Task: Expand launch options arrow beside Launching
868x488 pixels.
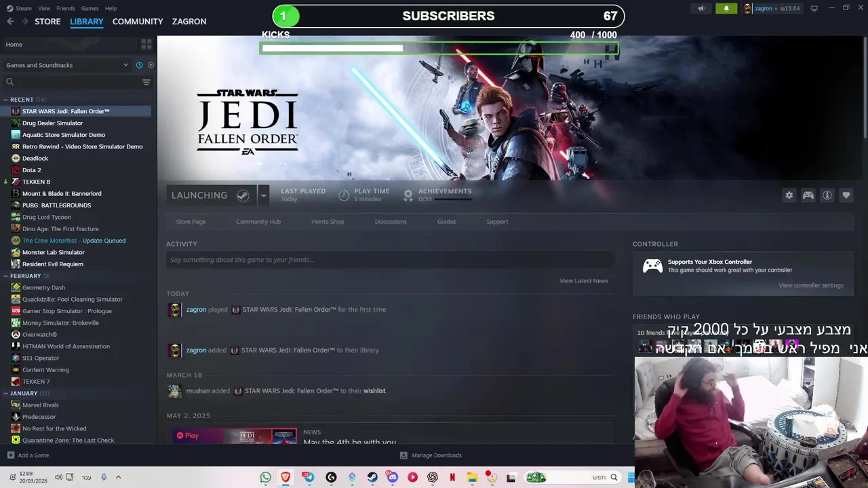Action: click(x=263, y=195)
